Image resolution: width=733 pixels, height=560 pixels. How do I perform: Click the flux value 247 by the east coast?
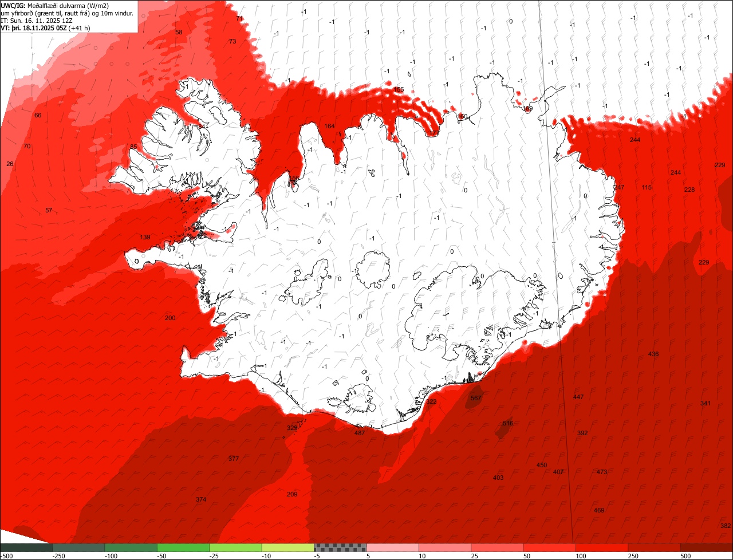pos(619,187)
